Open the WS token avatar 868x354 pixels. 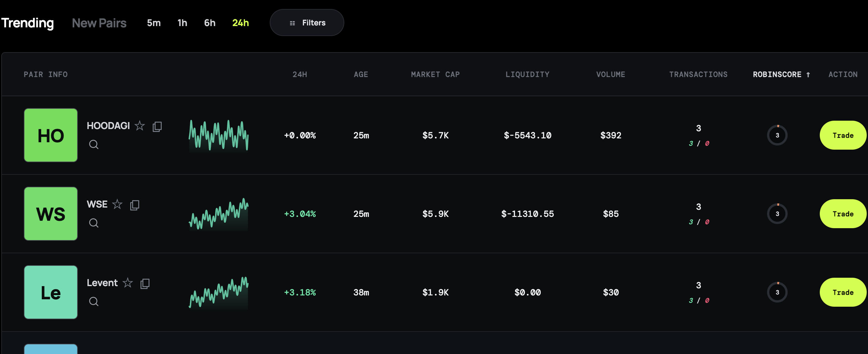[x=51, y=214]
